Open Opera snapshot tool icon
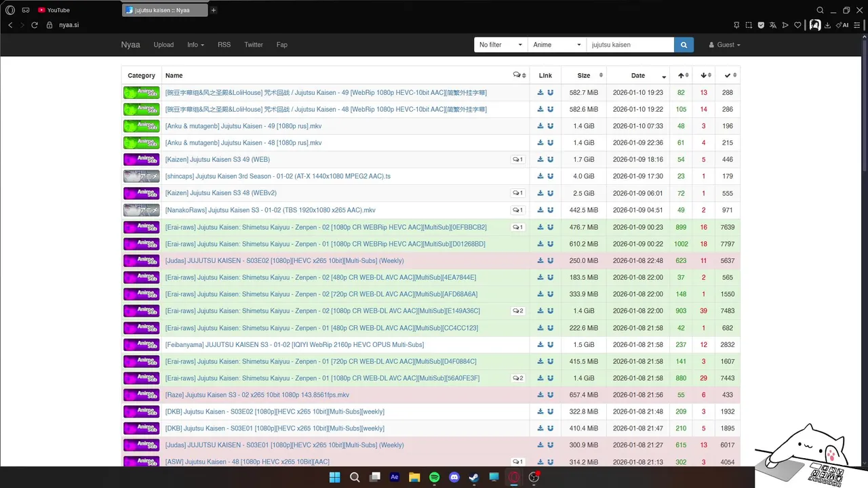The width and height of the screenshot is (868, 488). pos(749,25)
